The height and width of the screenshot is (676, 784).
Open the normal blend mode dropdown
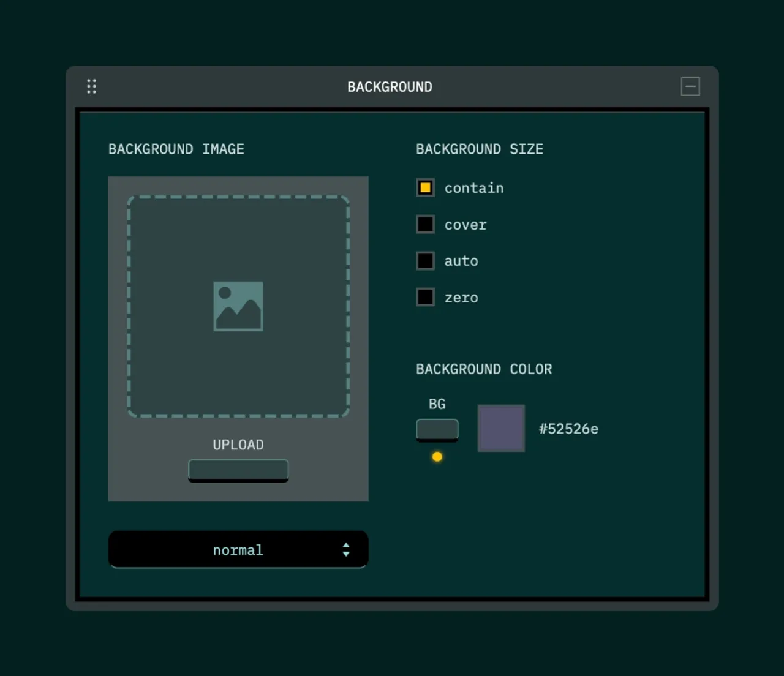pyautogui.click(x=238, y=550)
